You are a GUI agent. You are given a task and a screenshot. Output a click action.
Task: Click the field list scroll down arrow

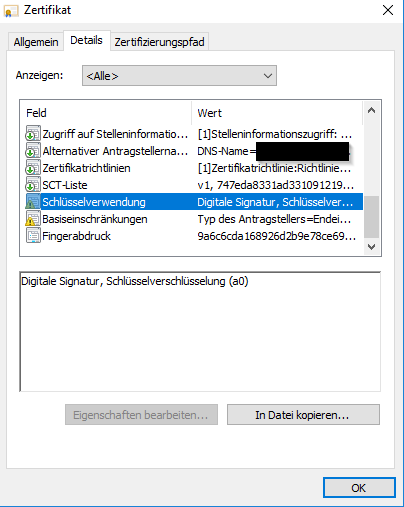click(x=371, y=247)
